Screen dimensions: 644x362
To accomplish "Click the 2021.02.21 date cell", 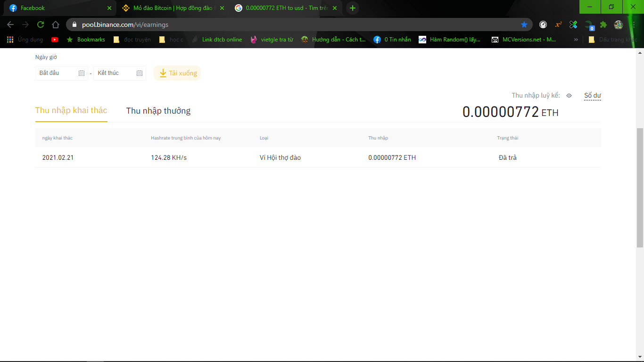I will pos(58,157).
